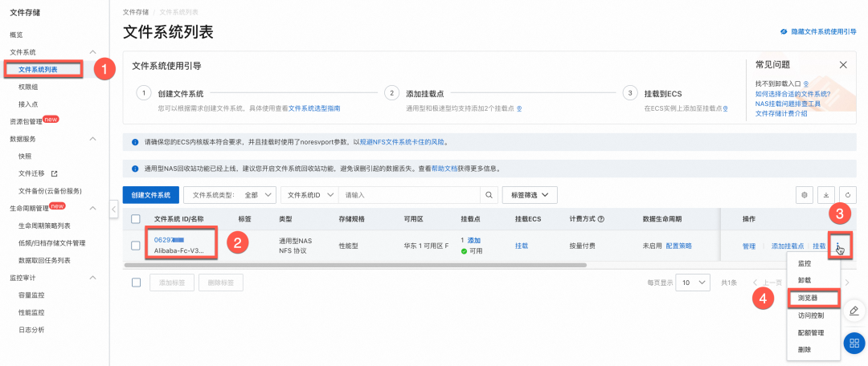This screenshot has height=366, width=868.
Task: Close the usage guide panel
Action: [843, 65]
